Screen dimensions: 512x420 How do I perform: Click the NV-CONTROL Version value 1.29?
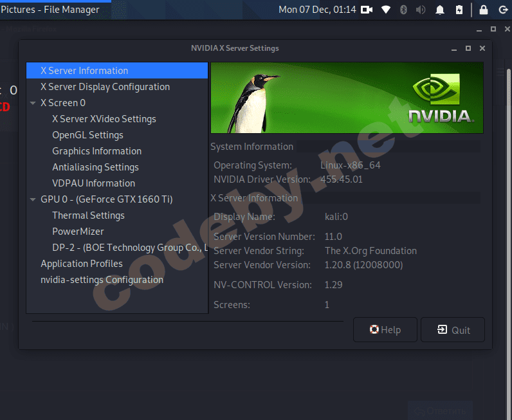[x=333, y=285]
